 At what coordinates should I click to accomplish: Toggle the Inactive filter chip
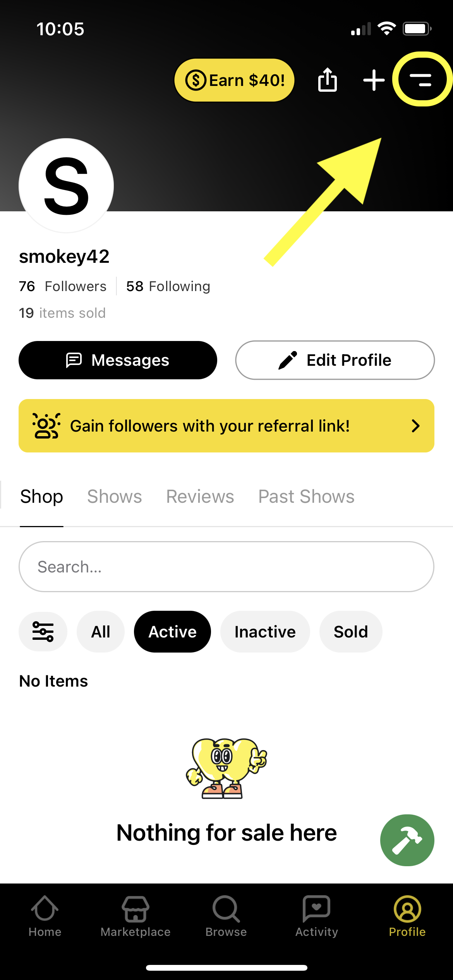pyautogui.click(x=265, y=632)
